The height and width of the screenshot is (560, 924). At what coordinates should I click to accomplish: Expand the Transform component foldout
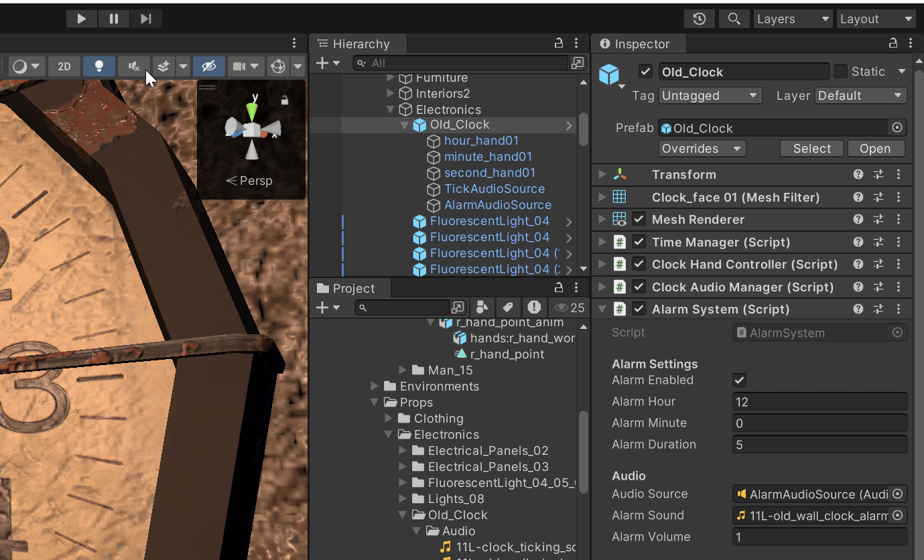tap(602, 175)
